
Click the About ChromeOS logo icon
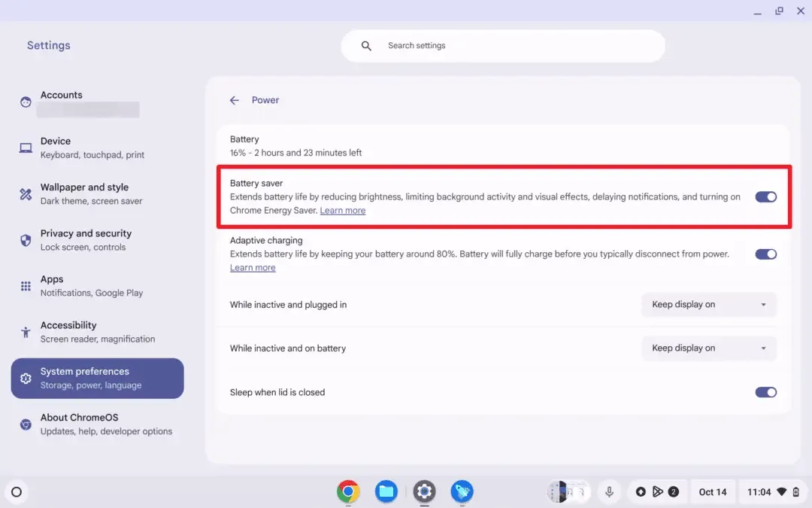pyautogui.click(x=26, y=424)
